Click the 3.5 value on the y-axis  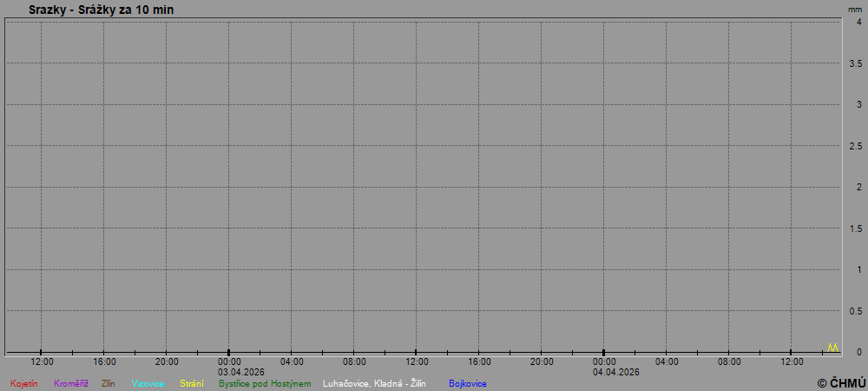[x=855, y=63]
